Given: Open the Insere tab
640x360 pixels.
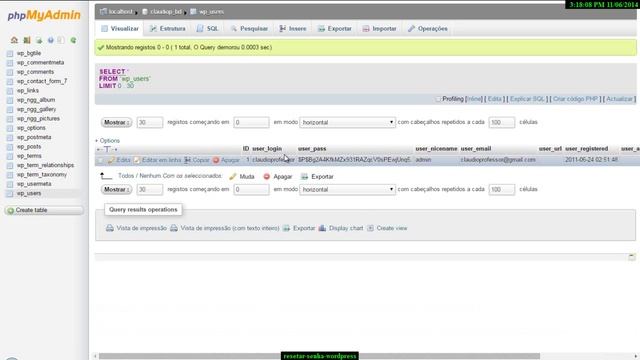Looking at the screenshot, I should (x=293, y=29).
